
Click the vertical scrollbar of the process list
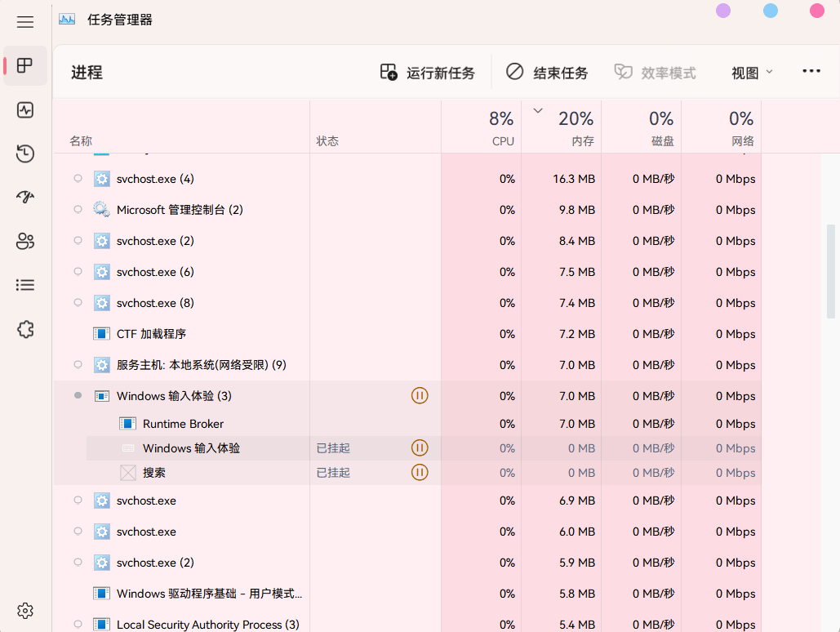pyautogui.click(x=831, y=271)
